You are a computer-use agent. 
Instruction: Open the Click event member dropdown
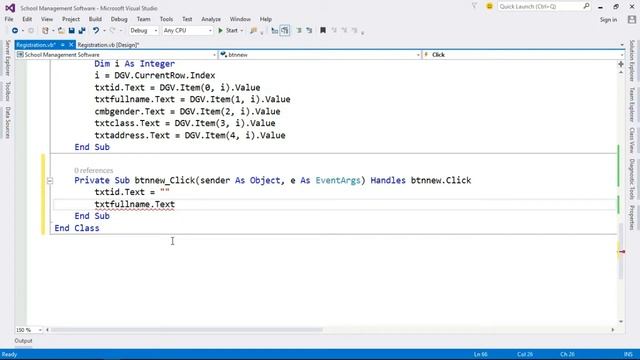(523, 55)
